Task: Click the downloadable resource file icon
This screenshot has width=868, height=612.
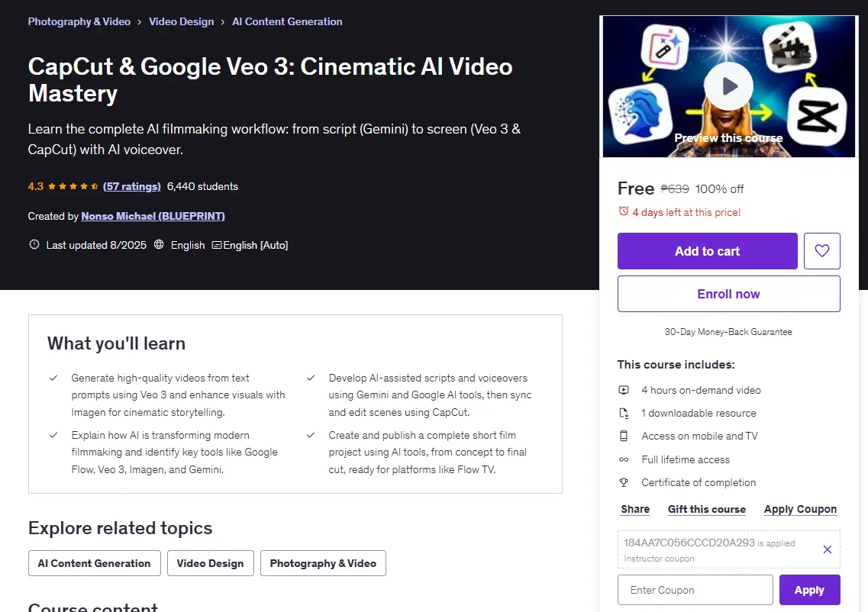Action: pos(624,414)
